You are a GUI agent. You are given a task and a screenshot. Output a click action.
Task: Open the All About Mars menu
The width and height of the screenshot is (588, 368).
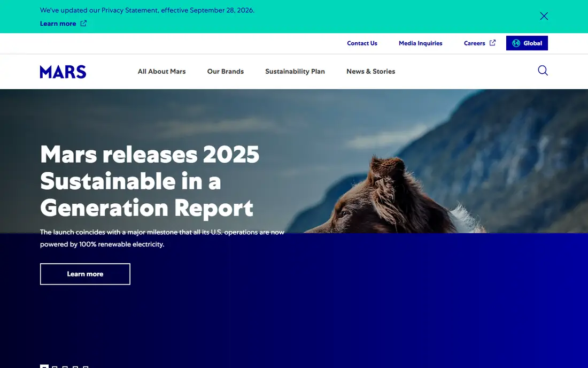pos(161,71)
